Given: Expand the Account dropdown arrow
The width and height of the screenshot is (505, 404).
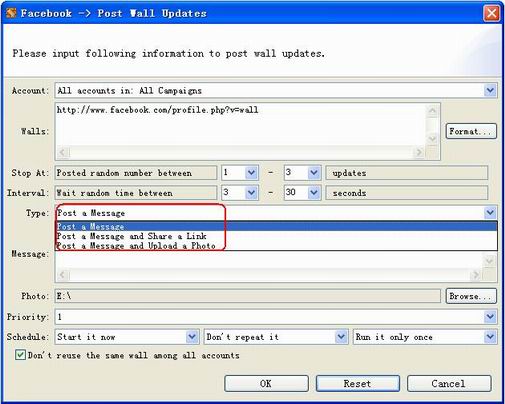Looking at the screenshot, I should click(x=490, y=90).
